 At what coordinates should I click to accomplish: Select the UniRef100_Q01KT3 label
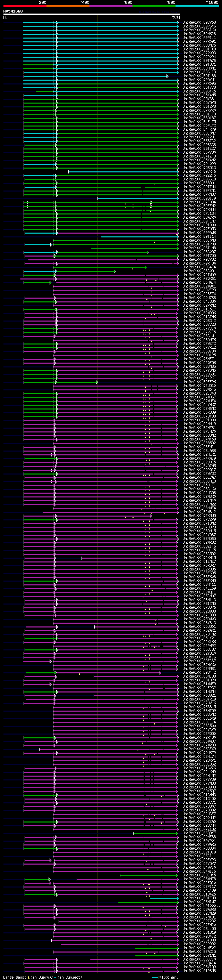click(199, 114)
